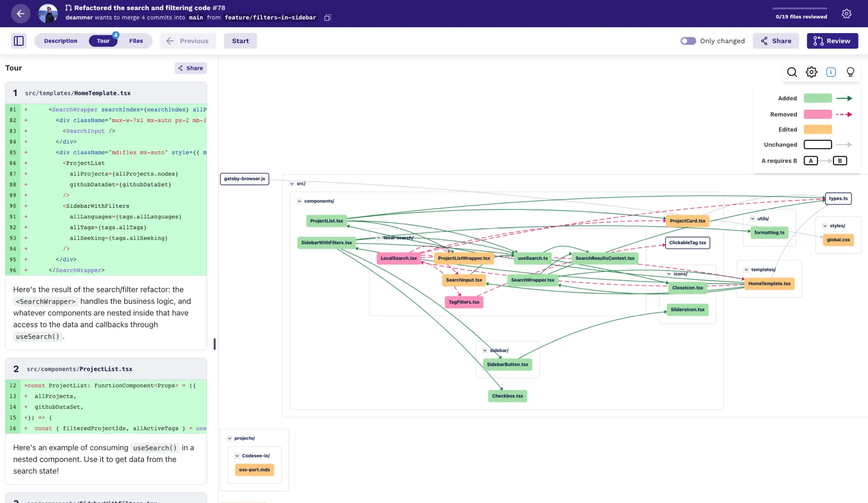Open the diagram search tool
The image size is (868, 503).
(x=792, y=72)
